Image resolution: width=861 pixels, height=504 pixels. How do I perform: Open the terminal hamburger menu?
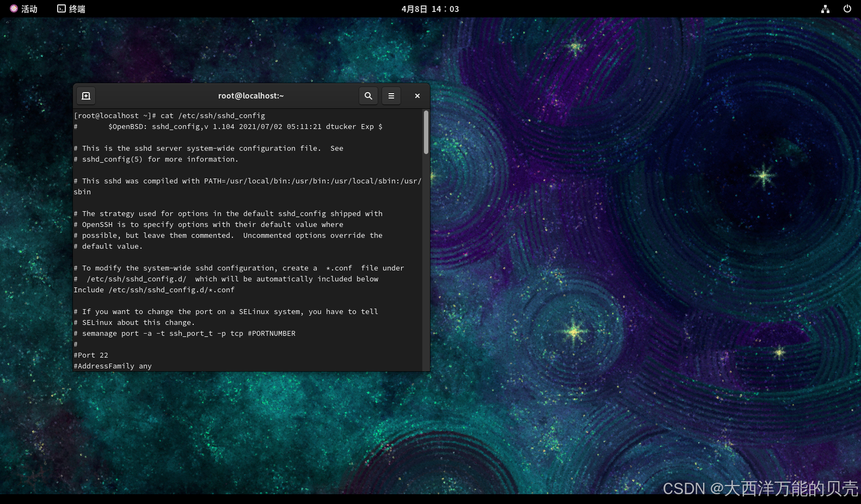pyautogui.click(x=391, y=96)
